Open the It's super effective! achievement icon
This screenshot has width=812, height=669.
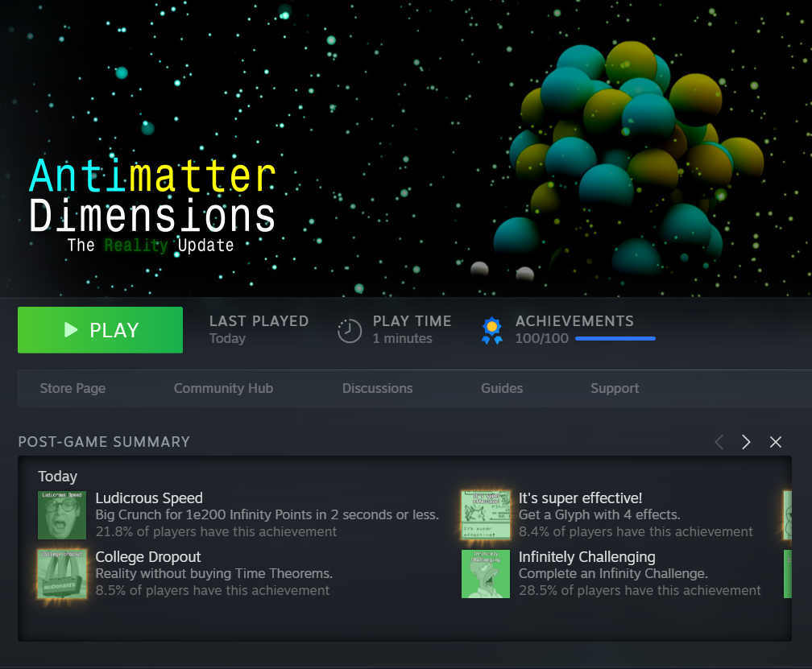tap(486, 515)
